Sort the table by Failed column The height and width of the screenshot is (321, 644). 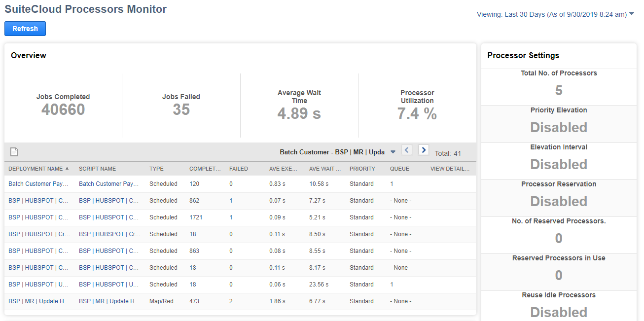coord(238,168)
